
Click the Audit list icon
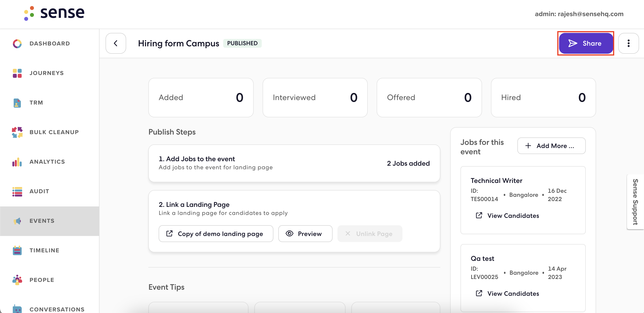tap(17, 191)
